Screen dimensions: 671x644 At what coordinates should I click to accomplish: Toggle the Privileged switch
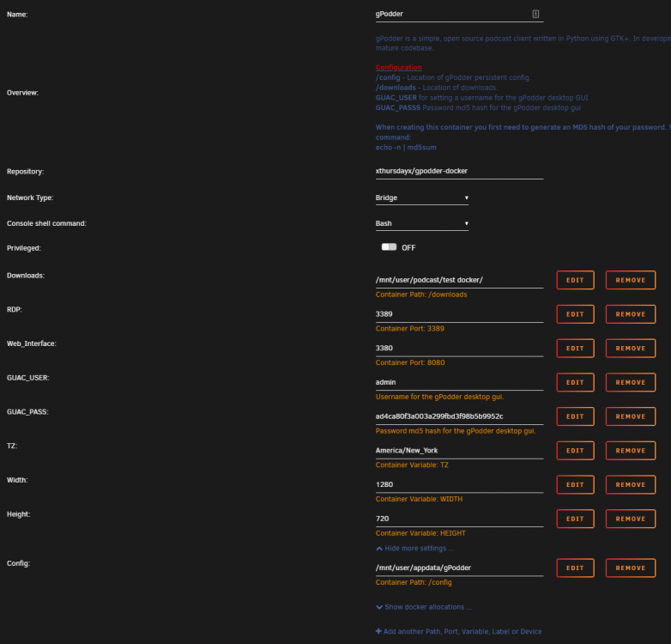389,247
